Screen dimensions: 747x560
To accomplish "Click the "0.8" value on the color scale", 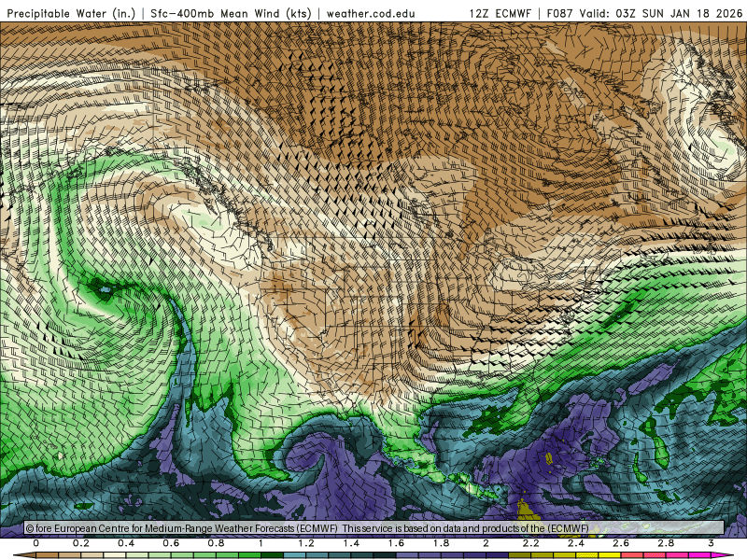I will click(x=216, y=543).
